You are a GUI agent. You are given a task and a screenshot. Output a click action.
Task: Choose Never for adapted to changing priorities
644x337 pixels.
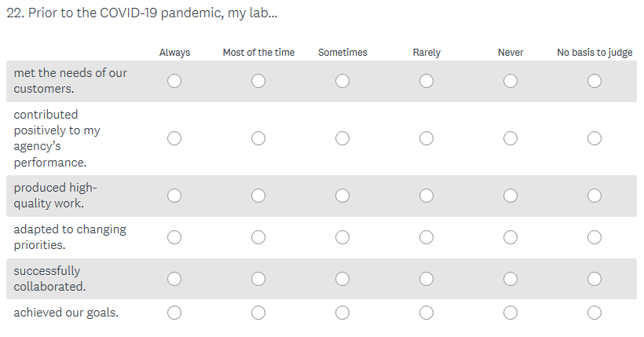510,237
